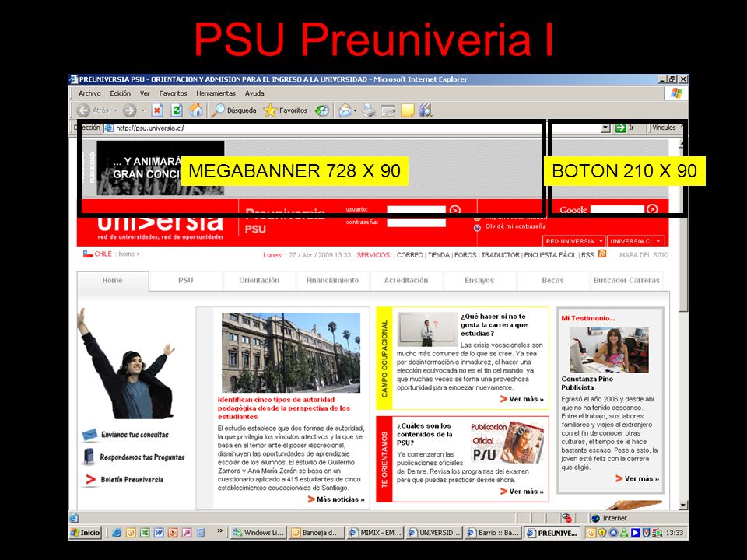747x560 pixels.
Task: Open the Windows Inicio start button
Action: coord(86,532)
